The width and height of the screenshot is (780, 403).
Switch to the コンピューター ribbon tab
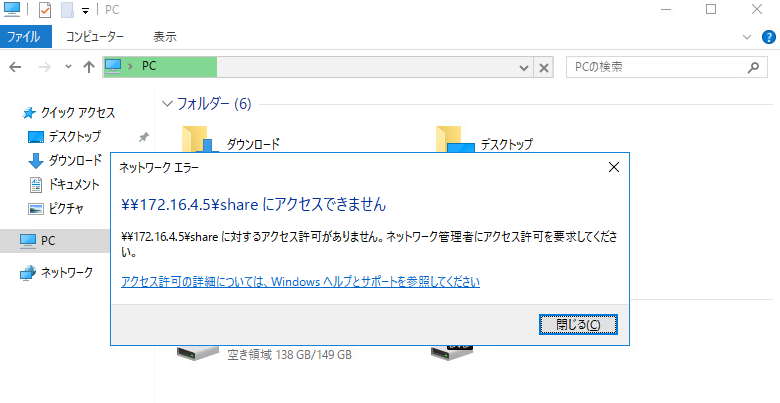(x=95, y=37)
